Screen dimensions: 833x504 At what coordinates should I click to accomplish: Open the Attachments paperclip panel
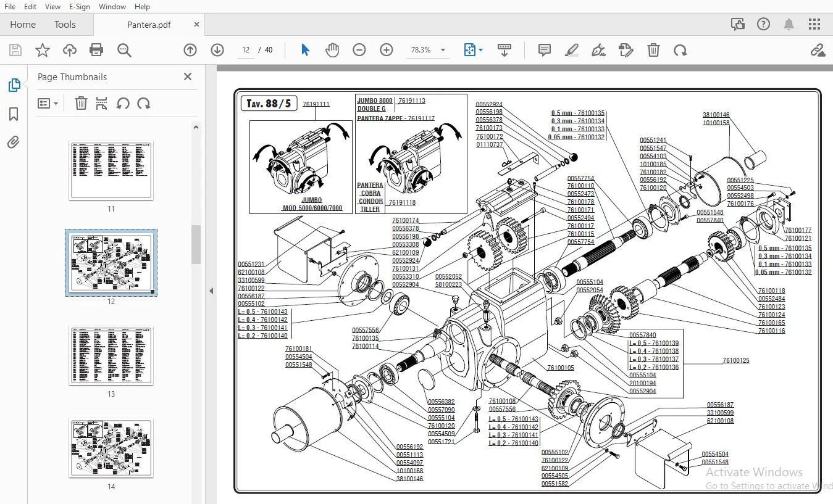(14, 143)
